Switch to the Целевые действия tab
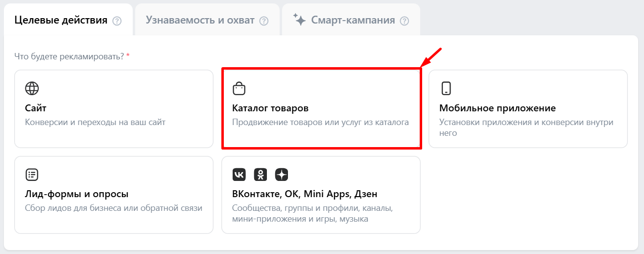This screenshot has height=254, width=644. click(61, 20)
